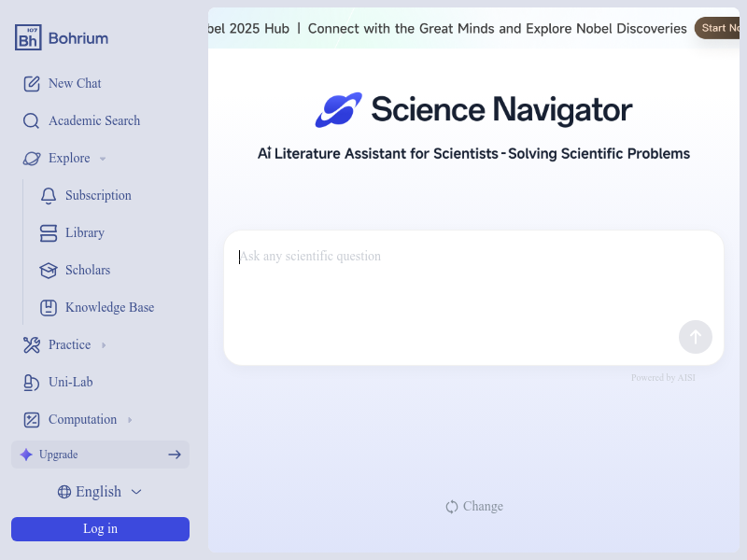The image size is (747, 560).
Task: Click the Library stack icon
Action: 49,233
